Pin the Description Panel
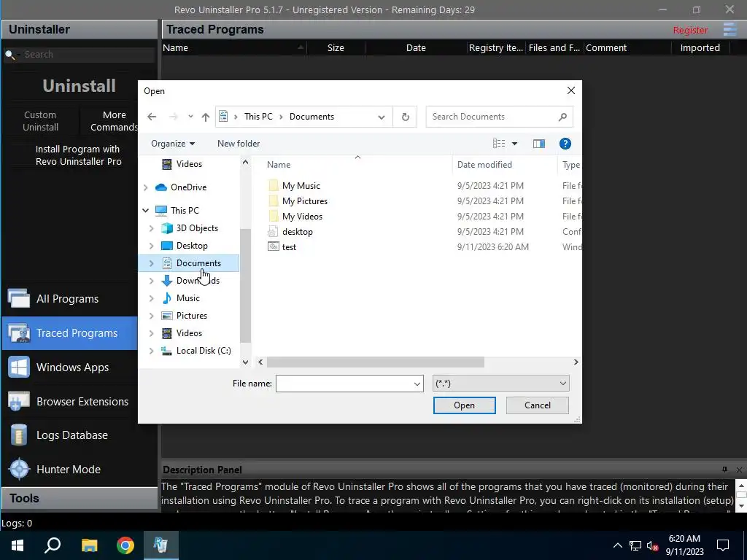 point(724,470)
